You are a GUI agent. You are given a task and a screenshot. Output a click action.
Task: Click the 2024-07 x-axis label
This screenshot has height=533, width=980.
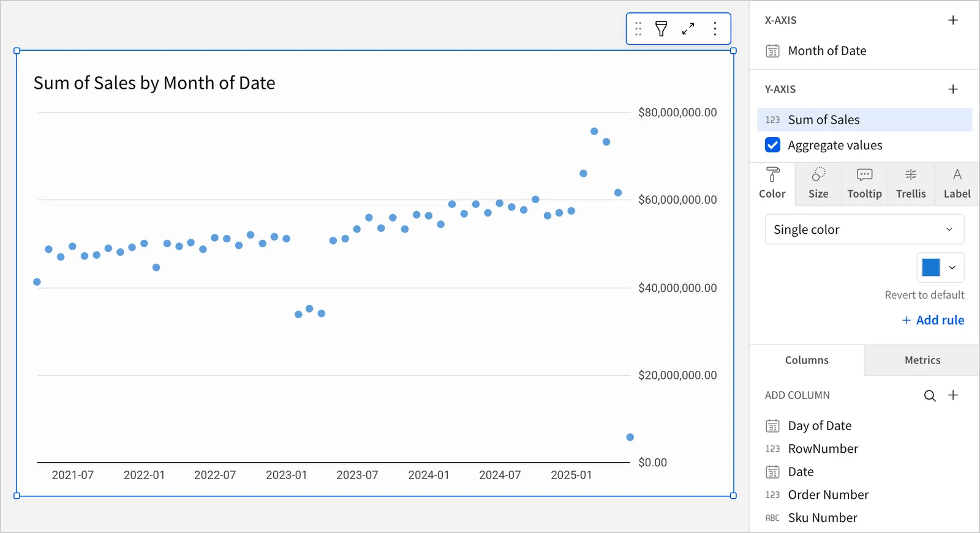pos(500,475)
